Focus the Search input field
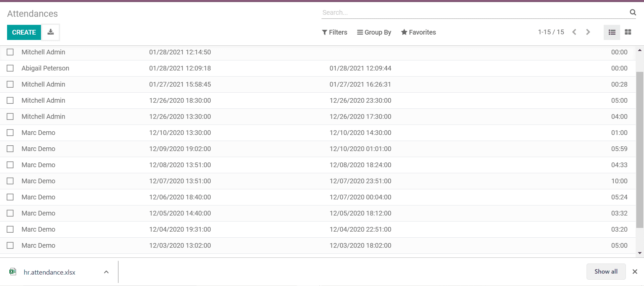 click(474, 12)
